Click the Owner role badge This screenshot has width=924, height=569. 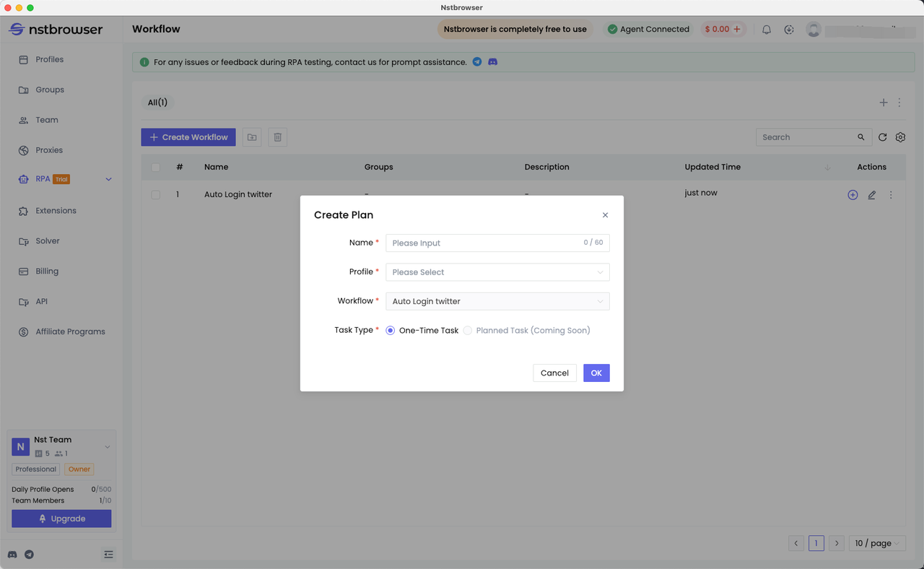79,469
